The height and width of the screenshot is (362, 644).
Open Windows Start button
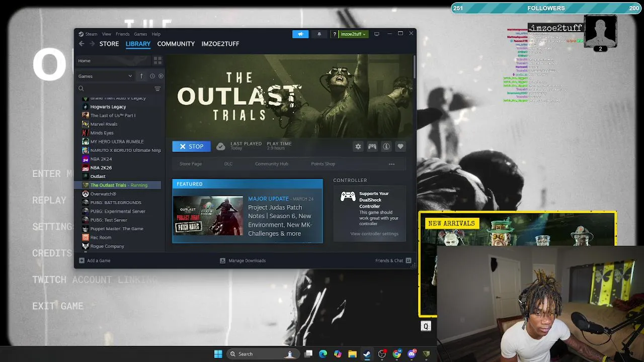218,354
